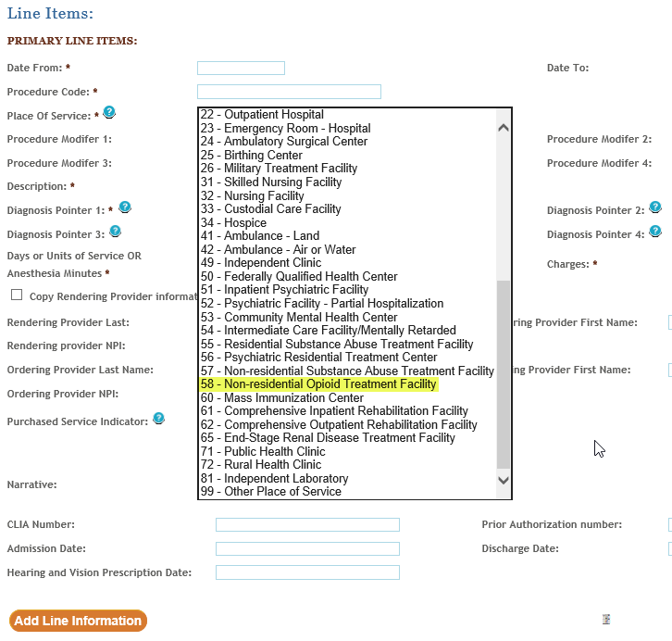Select 41 - Ambulance - Land
The height and width of the screenshot is (641, 672).
click(348, 236)
